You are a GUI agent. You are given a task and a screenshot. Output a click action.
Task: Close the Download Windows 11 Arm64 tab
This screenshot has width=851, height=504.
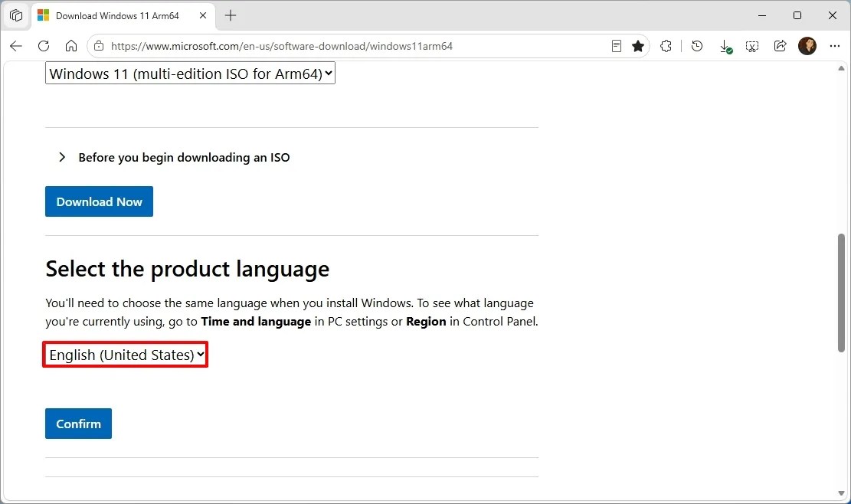click(x=202, y=16)
